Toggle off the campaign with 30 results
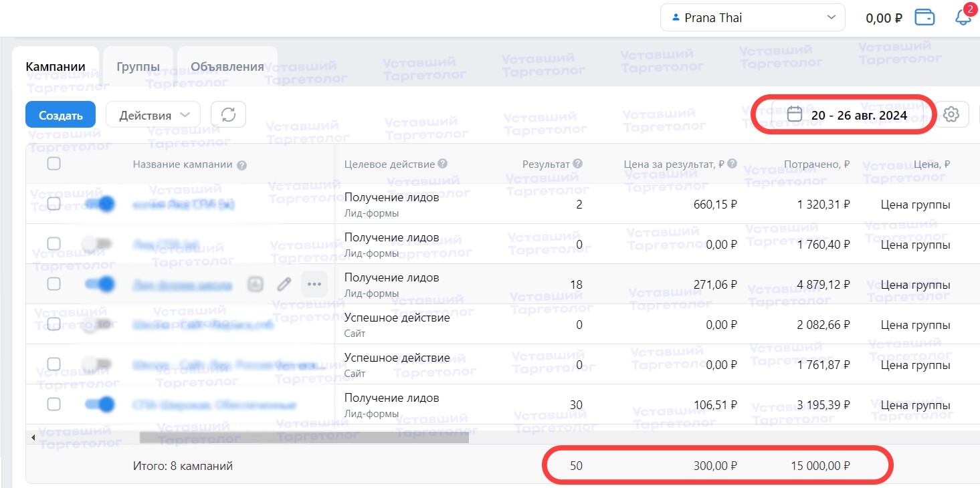This screenshot has height=488, width=980. (x=100, y=404)
